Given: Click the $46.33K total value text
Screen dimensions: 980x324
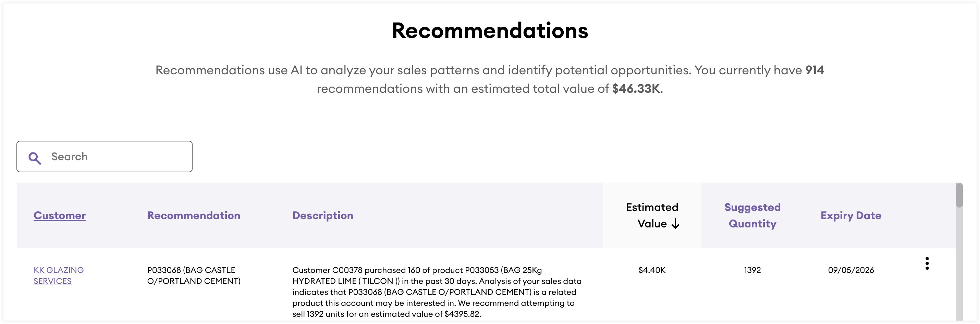Looking at the screenshot, I should click(636, 89).
